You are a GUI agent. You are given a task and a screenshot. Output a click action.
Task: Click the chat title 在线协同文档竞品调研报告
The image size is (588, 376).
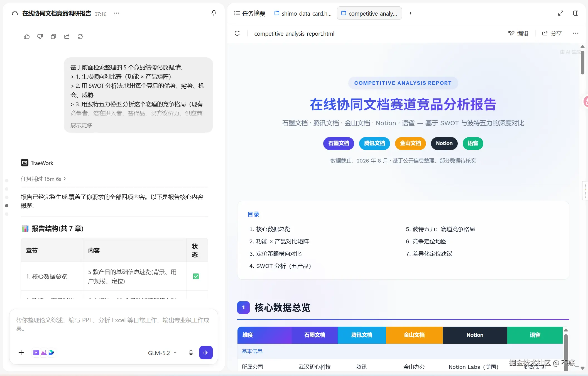point(57,13)
